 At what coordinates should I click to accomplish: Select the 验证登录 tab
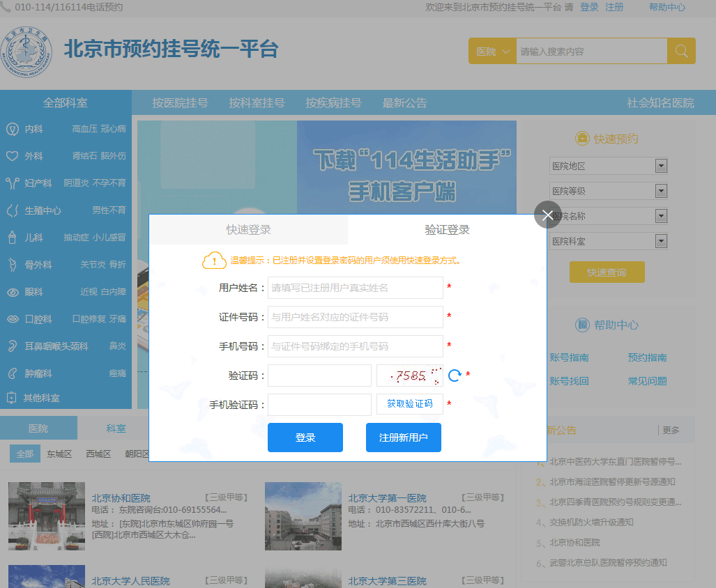(447, 229)
